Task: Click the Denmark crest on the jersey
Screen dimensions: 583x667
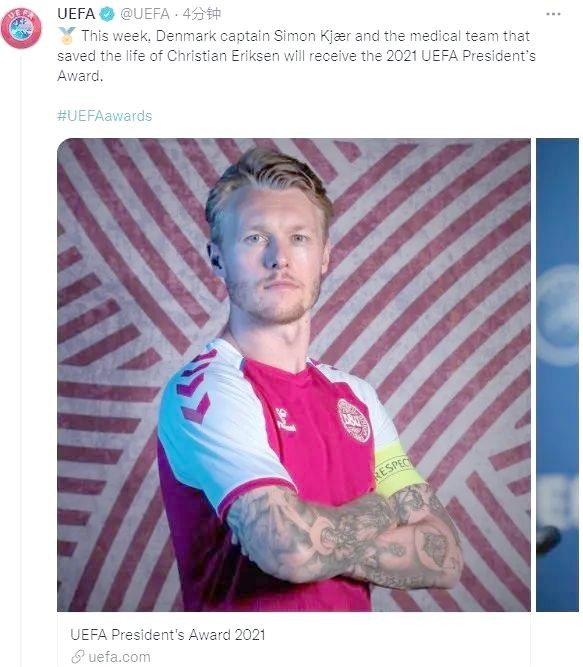Action: pyautogui.click(x=353, y=420)
